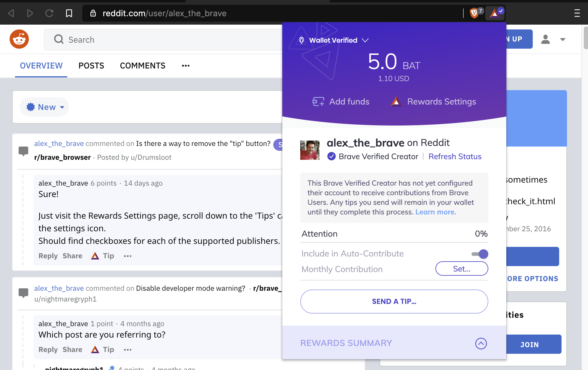
Task: Click the JOIN button
Action: pos(534,344)
